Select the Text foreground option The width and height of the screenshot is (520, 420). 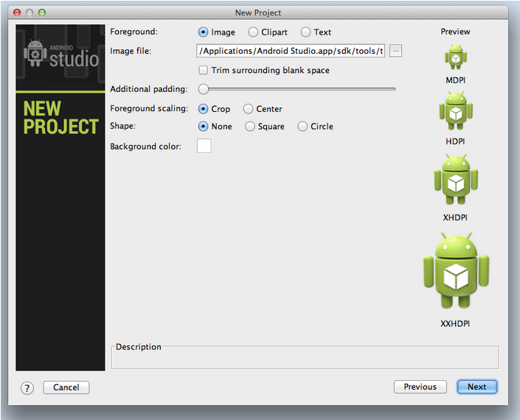point(305,32)
